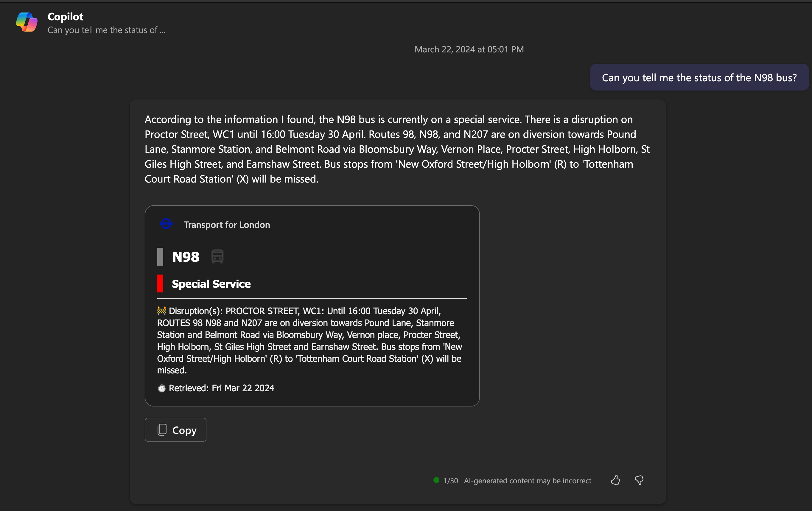Viewport: 812px width, 511px height.
Task: Click the '1/30' response counter
Action: (x=450, y=481)
